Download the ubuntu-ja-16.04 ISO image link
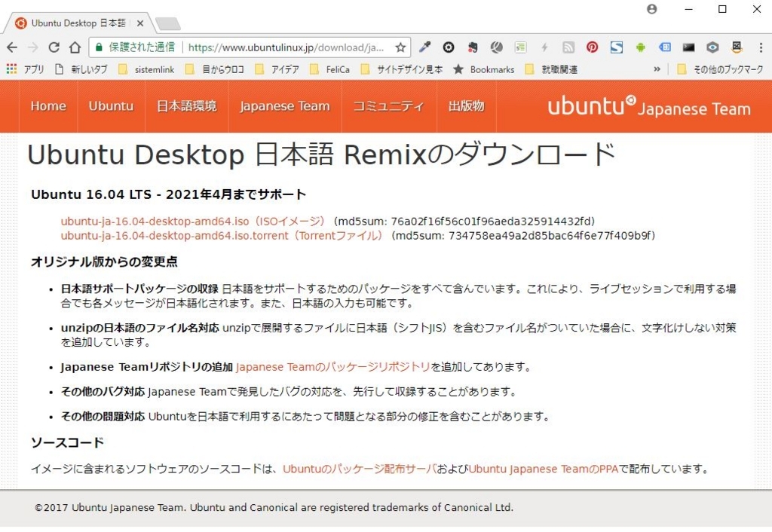Image resolution: width=772 pixels, height=532 pixels. click(192, 222)
